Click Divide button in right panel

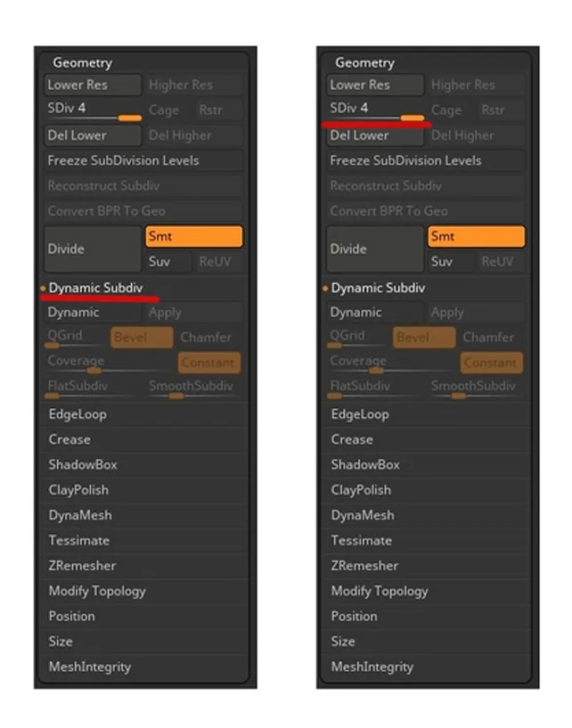click(x=375, y=249)
